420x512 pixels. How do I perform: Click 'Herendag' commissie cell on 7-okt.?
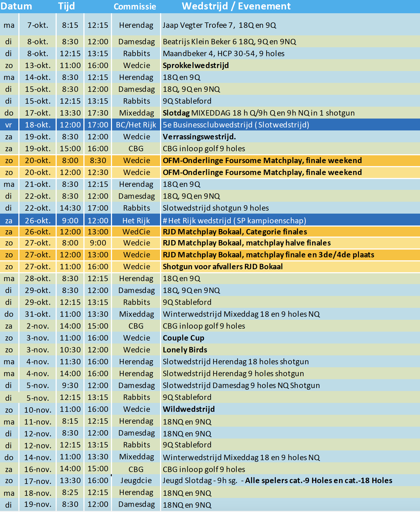[x=136, y=25]
